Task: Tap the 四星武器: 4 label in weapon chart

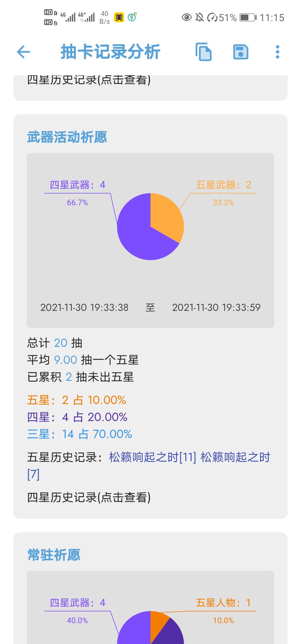Action: (x=77, y=185)
